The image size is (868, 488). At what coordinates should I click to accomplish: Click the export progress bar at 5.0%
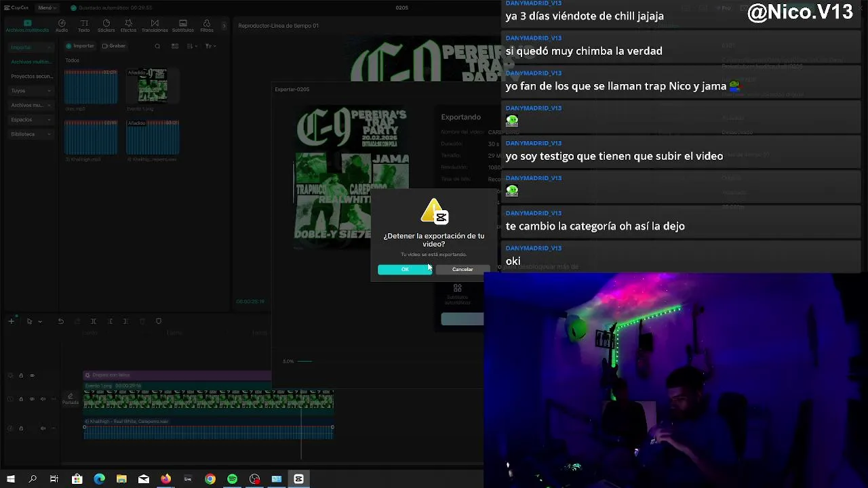click(305, 361)
